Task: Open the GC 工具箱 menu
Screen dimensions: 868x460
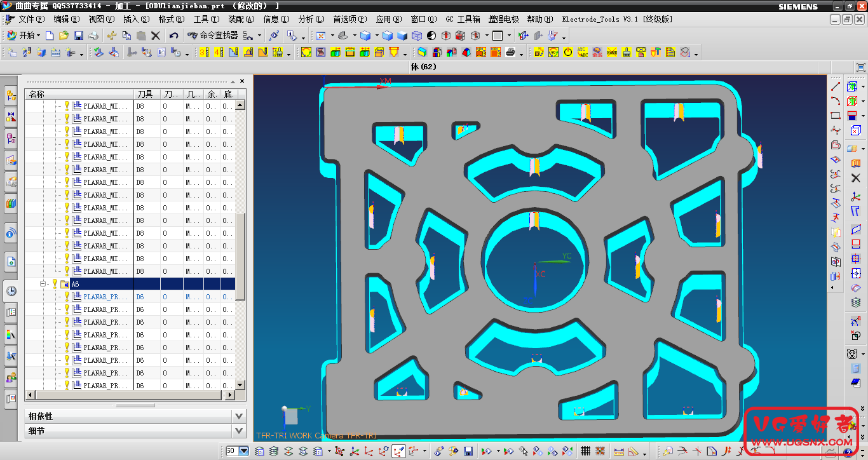Action: [x=463, y=20]
